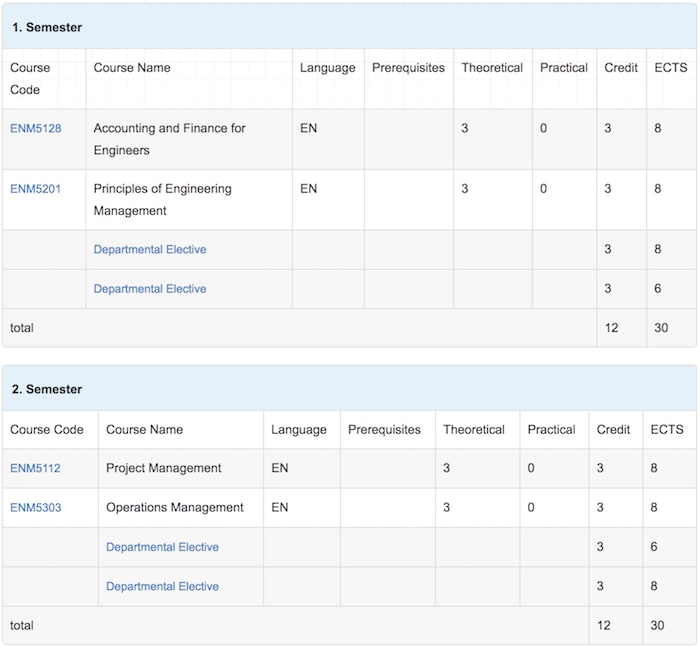700x647 pixels.
Task: Select Principles of Engineering Management course name
Action: 162,200
